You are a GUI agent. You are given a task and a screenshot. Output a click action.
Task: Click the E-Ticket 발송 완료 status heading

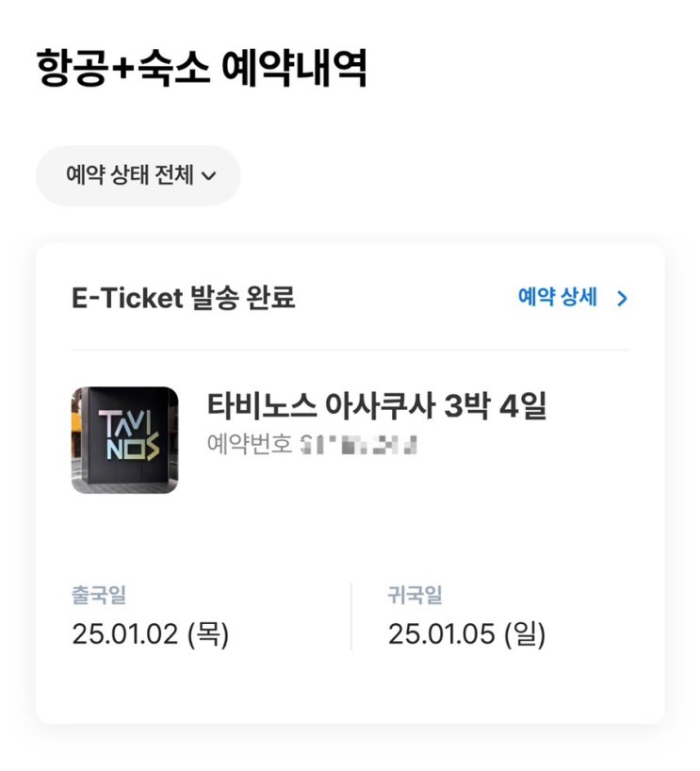tap(184, 298)
